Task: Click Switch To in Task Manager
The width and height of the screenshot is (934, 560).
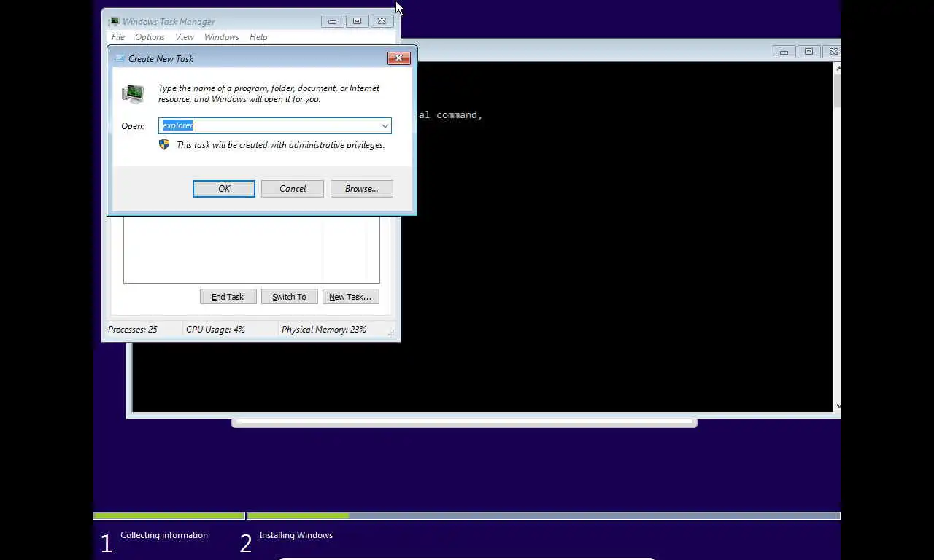Action: [x=289, y=297]
